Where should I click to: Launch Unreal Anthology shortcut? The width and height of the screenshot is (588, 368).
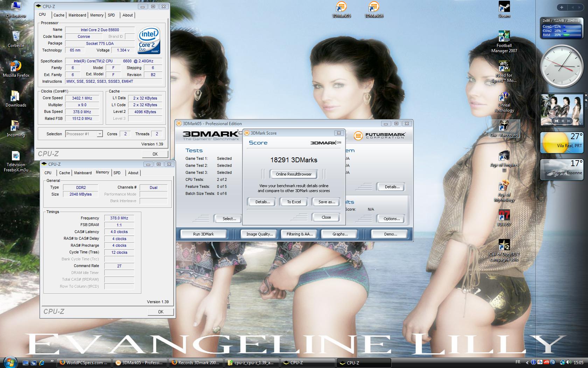(504, 101)
